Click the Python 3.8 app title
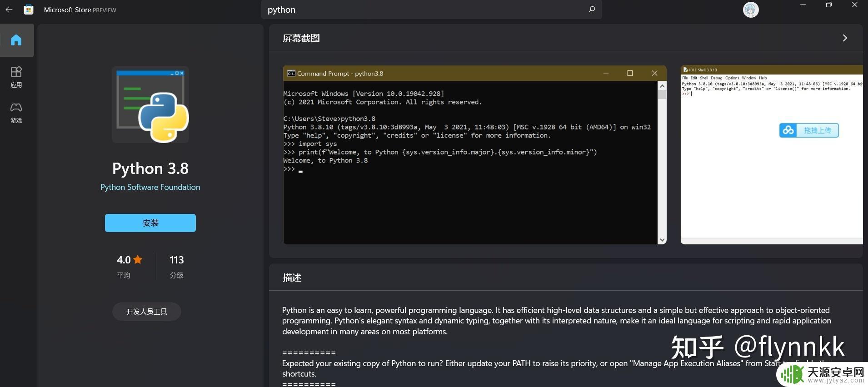Viewport: 868px width, 387px height. pos(150,169)
